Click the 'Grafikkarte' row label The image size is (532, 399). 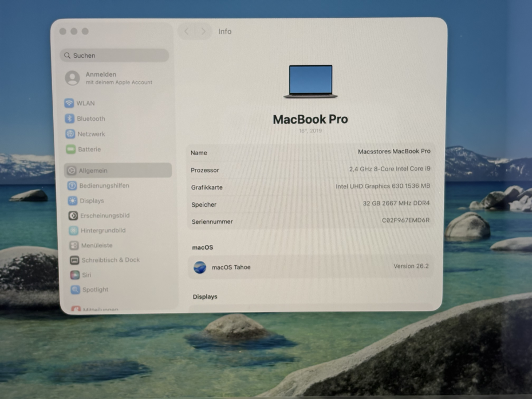click(207, 187)
